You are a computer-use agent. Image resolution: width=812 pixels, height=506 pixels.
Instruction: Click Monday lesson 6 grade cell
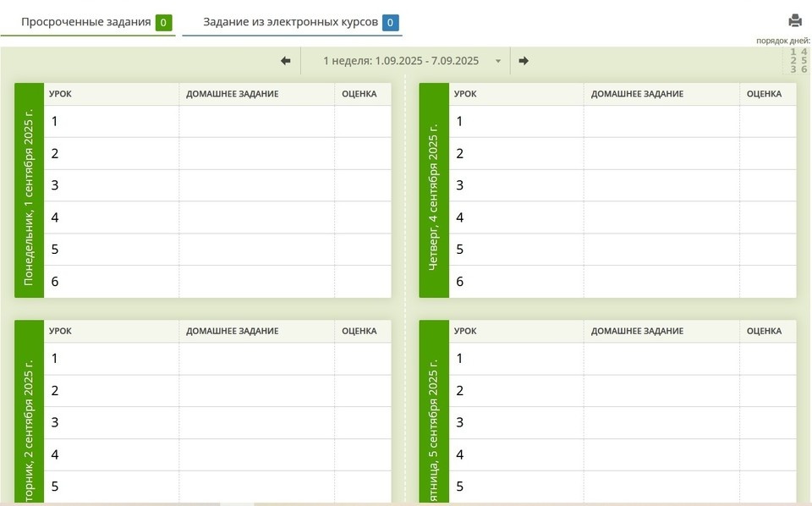[363, 281]
